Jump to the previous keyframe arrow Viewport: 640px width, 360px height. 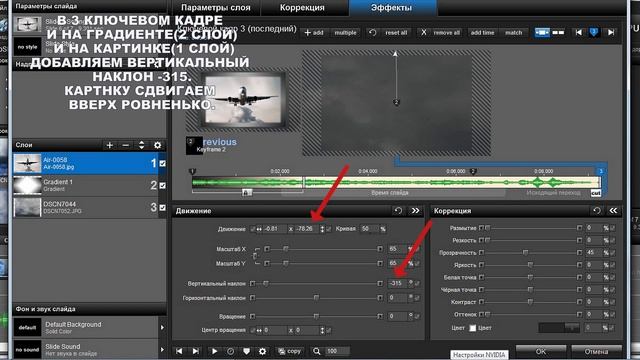click(578, 32)
